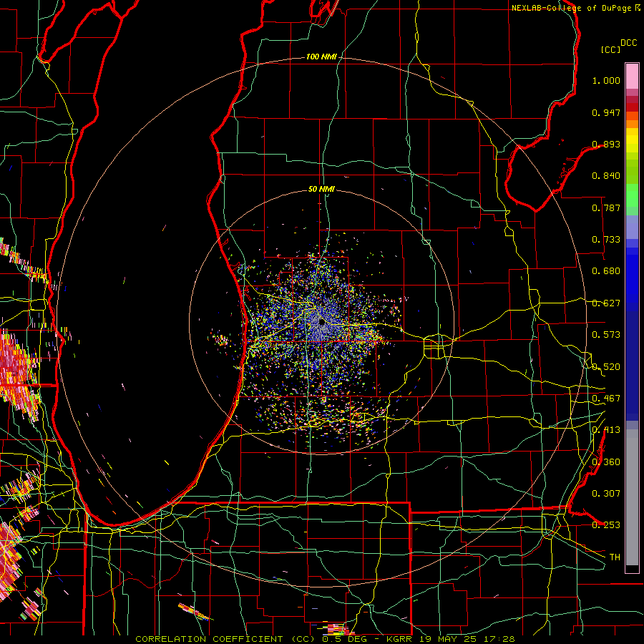Pick the orange segment of the color bar
644x644 pixels.
coord(632,124)
